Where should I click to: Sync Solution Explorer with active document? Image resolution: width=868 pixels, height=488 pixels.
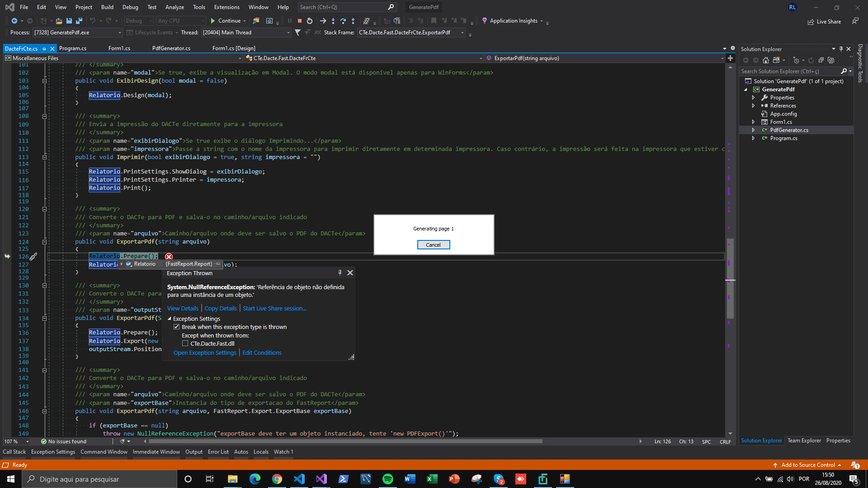point(776,60)
